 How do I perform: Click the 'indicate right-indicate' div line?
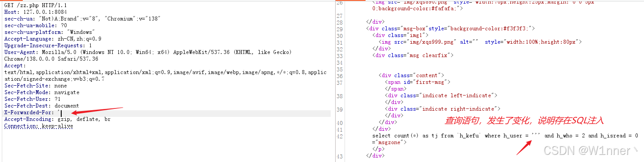442,109
